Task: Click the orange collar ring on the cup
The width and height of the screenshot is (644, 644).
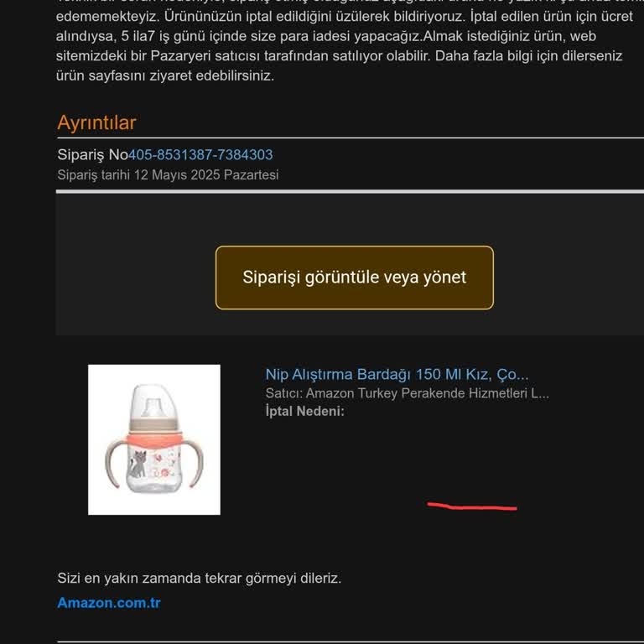Action: point(154,441)
